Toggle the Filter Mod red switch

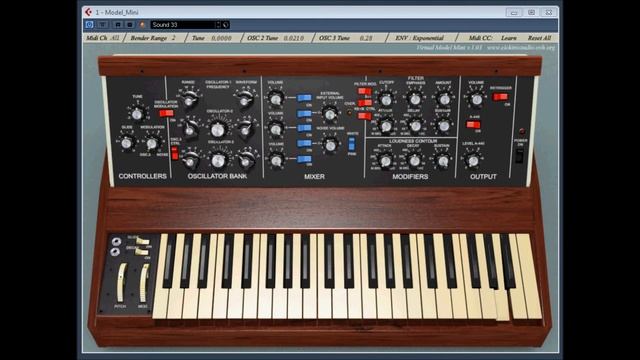[x=364, y=91]
